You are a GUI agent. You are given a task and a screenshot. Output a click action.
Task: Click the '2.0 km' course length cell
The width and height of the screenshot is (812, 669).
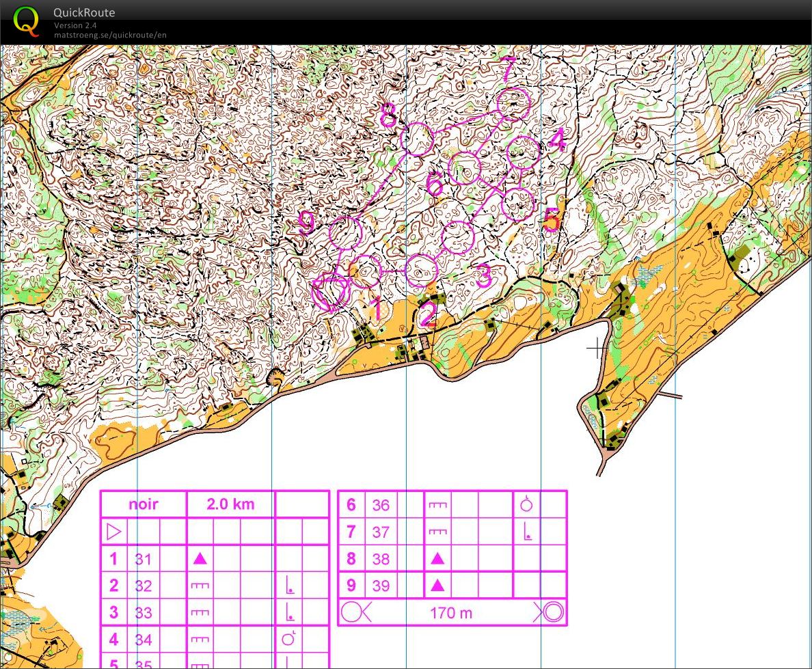click(230, 504)
